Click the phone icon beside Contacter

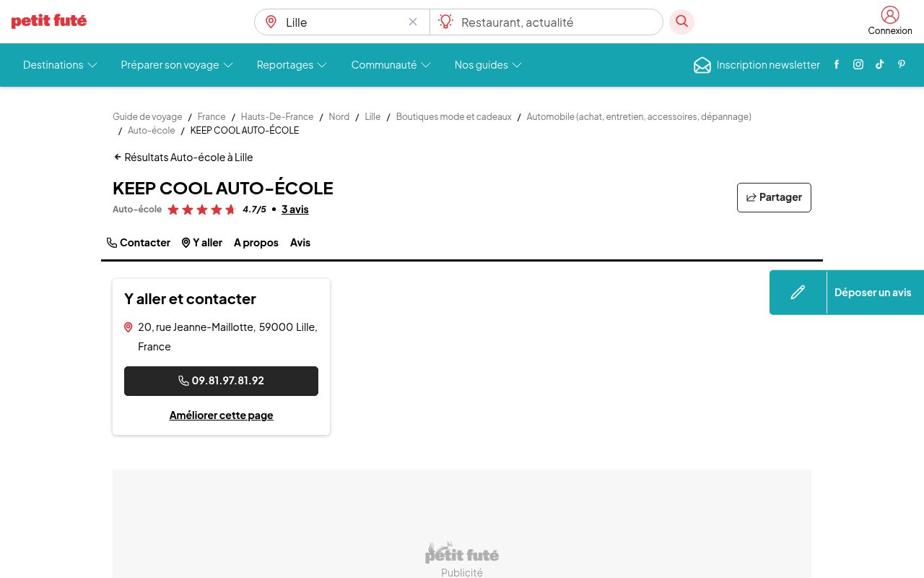coord(112,243)
